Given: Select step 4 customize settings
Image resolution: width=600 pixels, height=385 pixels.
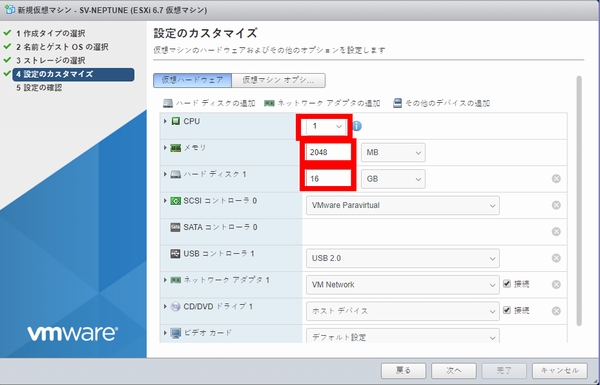Looking at the screenshot, I should pyautogui.click(x=73, y=74).
